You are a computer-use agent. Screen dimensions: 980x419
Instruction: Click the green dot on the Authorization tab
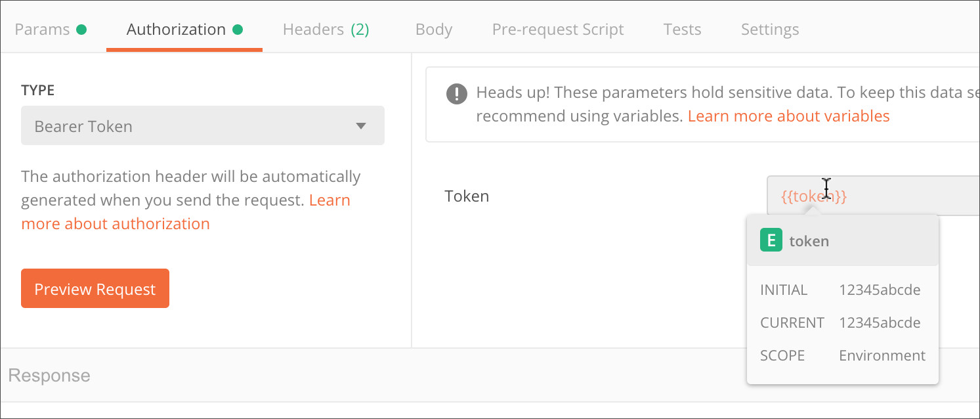coord(236,29)
